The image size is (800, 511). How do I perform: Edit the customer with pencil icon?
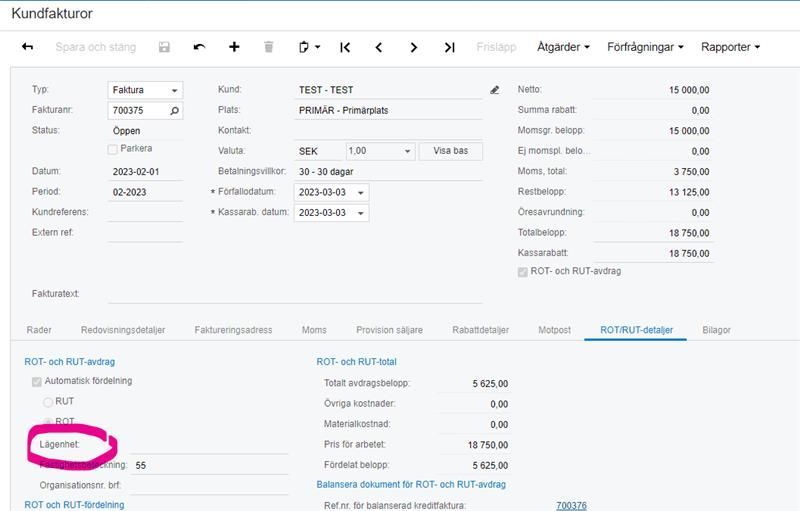(x=494, y=90)
